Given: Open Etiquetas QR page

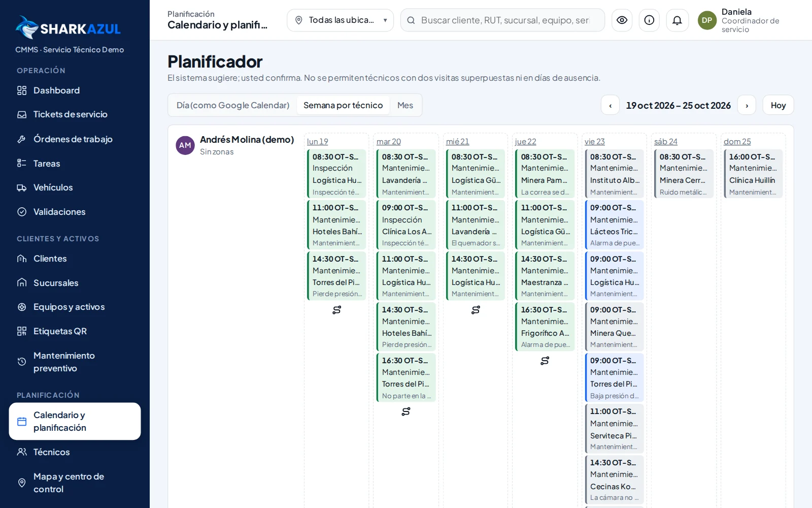Looking at the screenshot, I should [75, 331].
